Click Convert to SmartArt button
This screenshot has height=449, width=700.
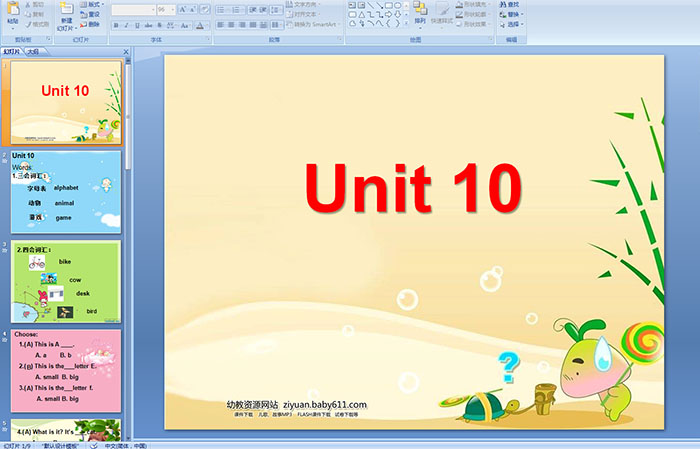click(x=312, y=24)
